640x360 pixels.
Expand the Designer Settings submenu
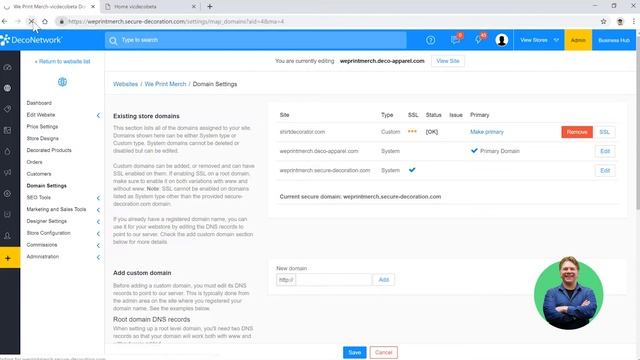point(98,222)
